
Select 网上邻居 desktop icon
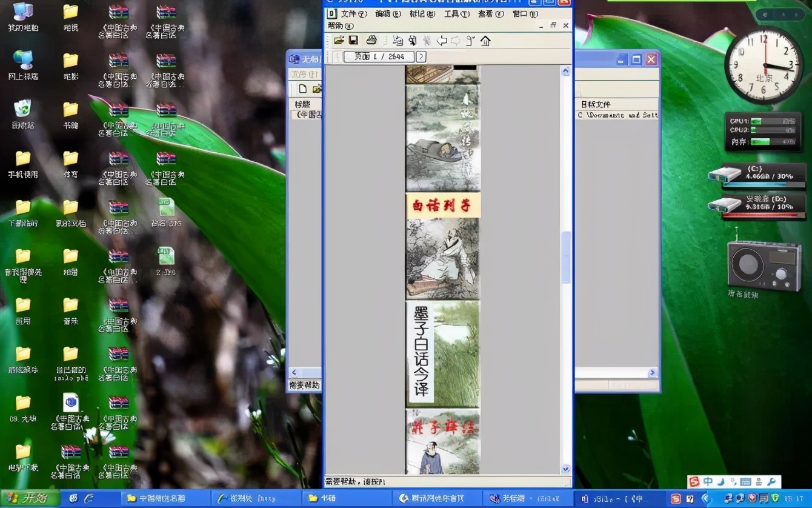click(x=23, y=66)
